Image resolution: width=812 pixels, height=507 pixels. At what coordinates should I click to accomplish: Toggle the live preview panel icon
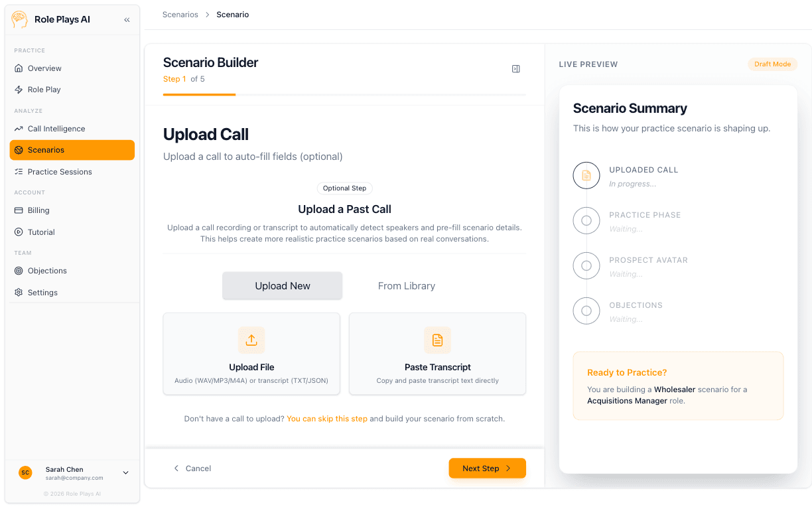[515, 68]
